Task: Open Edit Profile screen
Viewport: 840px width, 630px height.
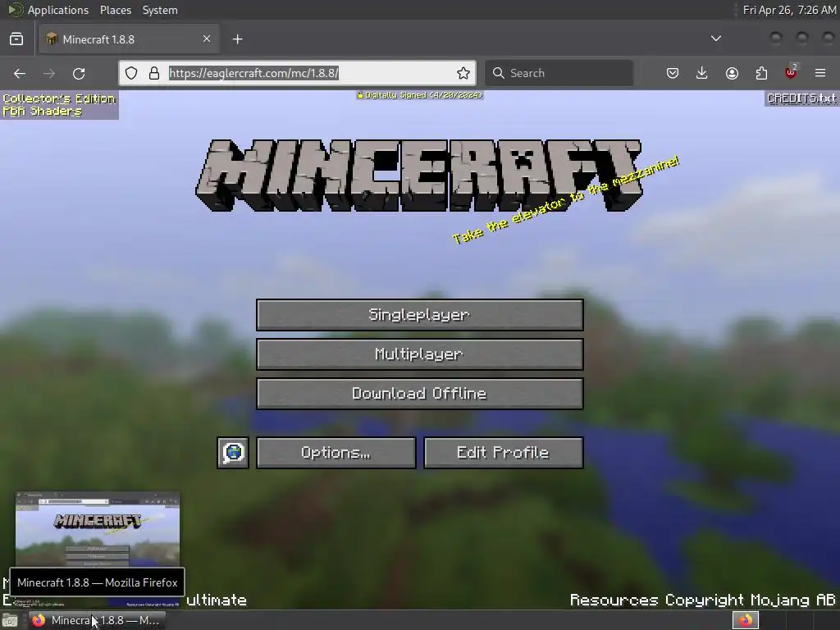Action: pos(503,453)
